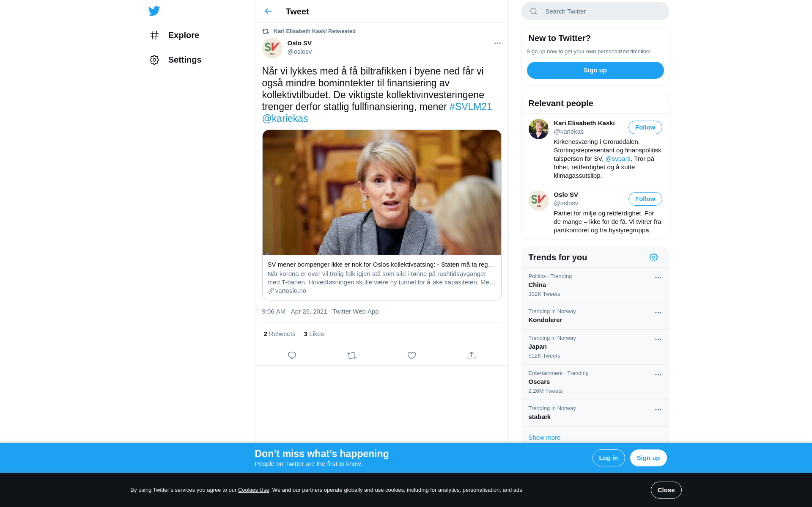Image resolution: width=812 pixels, height=507 pixels.
Task: Go back using the arrow icon
Action: click(x=268, y=11)
